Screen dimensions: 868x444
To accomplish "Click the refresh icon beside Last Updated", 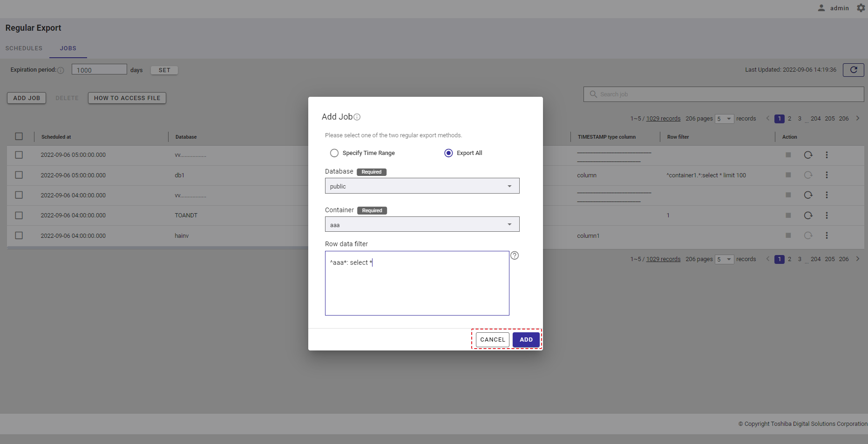I will pos(853,70).
